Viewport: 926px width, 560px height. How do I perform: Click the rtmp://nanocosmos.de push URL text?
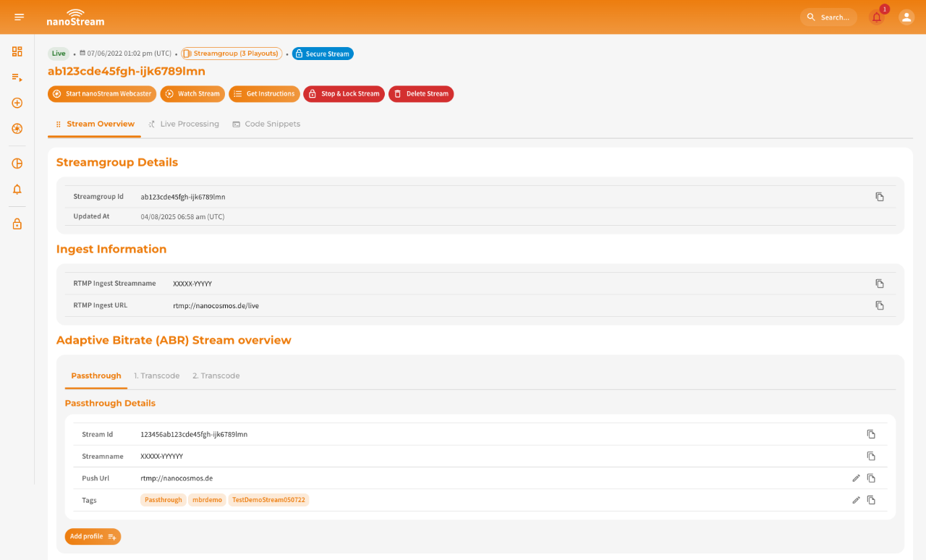(x=177, y=478)
